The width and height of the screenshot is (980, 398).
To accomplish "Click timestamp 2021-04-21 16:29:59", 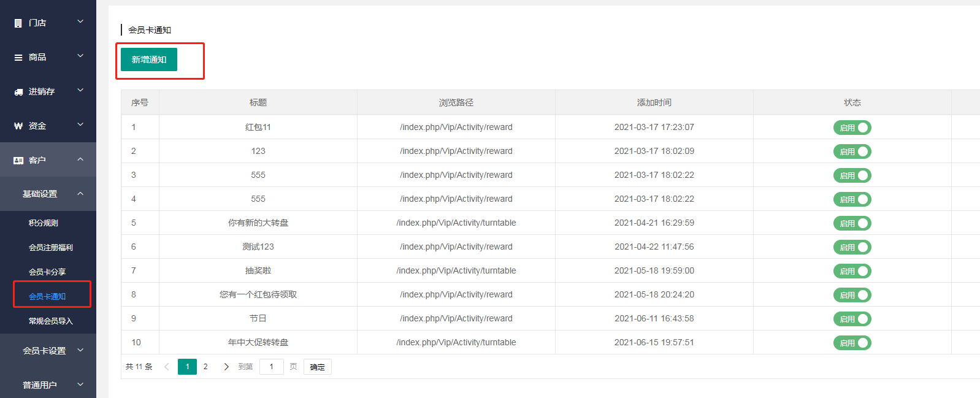I will [x=654, y=223].
